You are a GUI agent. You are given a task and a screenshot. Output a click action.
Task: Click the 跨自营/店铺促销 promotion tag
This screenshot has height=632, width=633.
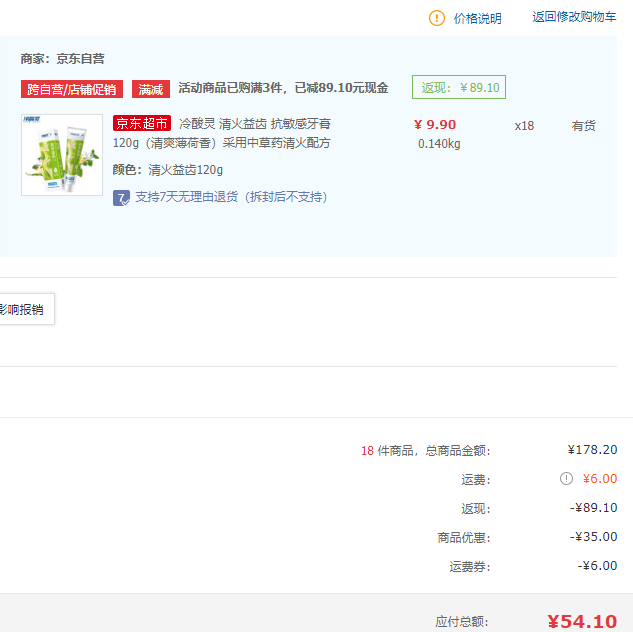[x=71, y=89]
